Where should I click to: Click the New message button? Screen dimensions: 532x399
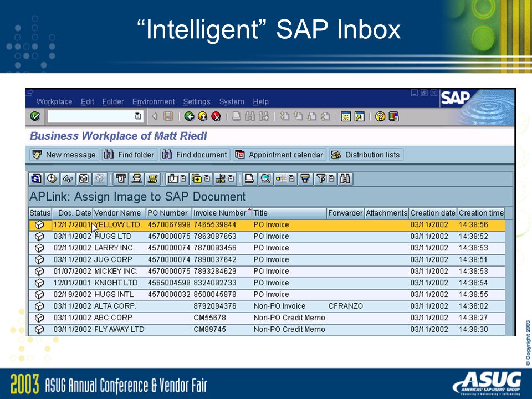64,155
